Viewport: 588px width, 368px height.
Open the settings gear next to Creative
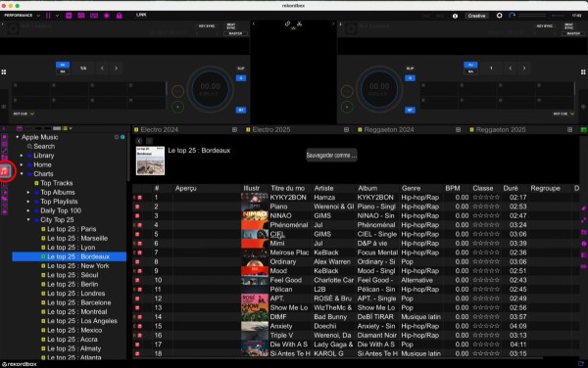499,16
